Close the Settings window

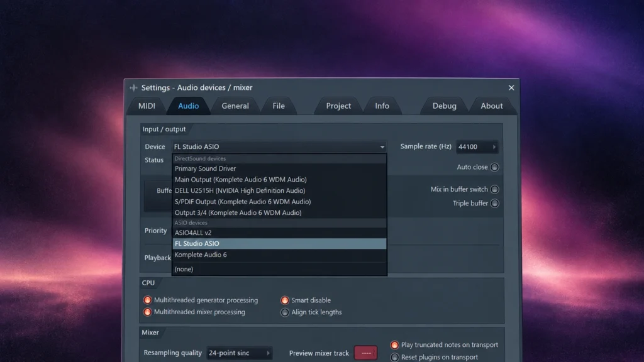pyautogui.click(x=511, y=88)
